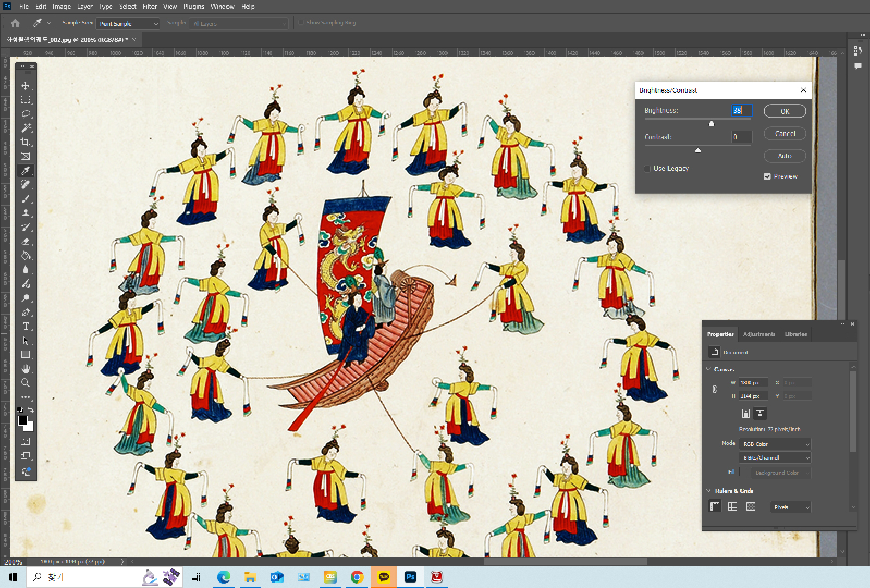This screenshot has width=870, height=588.
Task: Select the Path Selection tool
Action: point(26,340)
